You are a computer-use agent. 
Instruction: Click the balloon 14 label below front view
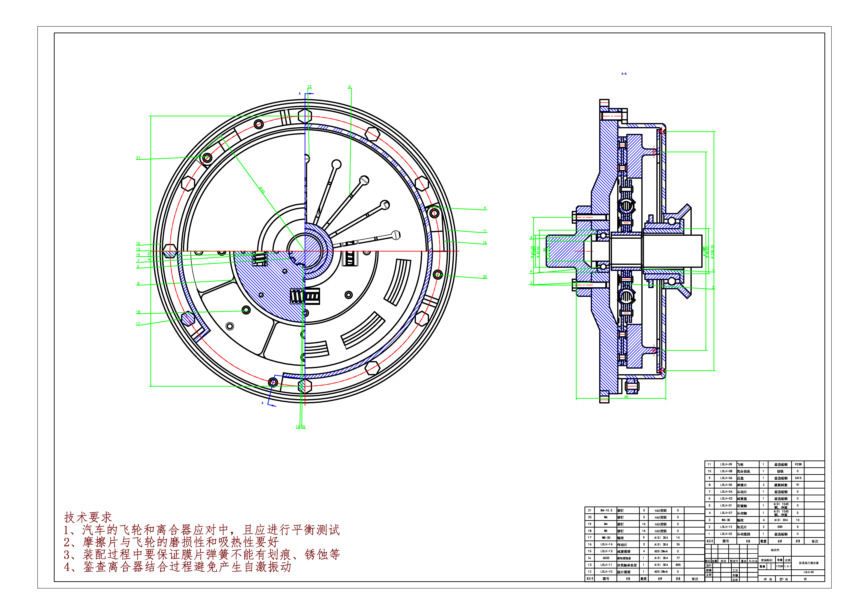click(x=298, y=427)
